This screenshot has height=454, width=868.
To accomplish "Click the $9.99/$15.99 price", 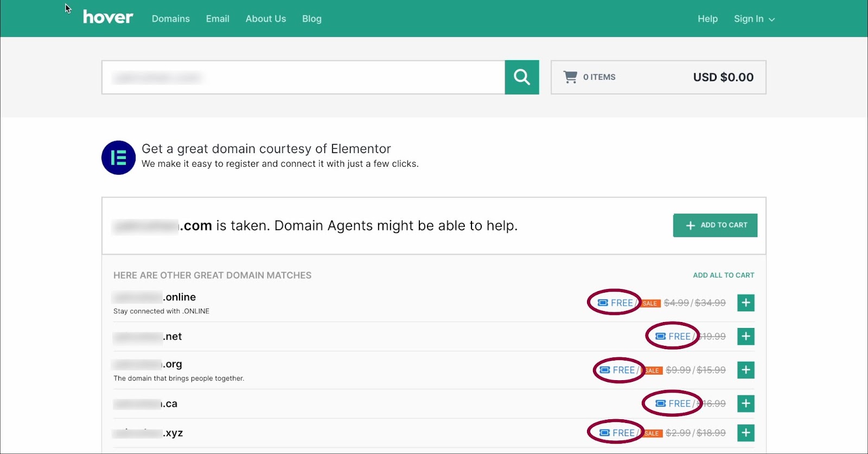I will [696, 370].
